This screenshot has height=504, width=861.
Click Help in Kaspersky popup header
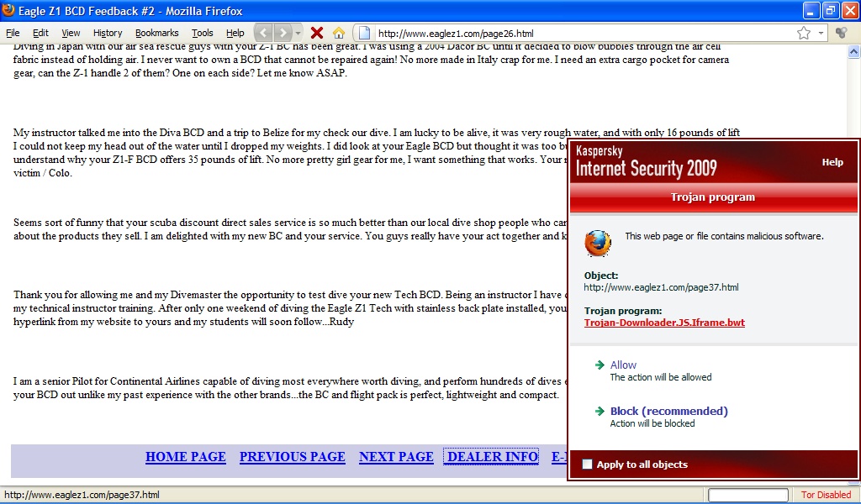tap(832, 162)
